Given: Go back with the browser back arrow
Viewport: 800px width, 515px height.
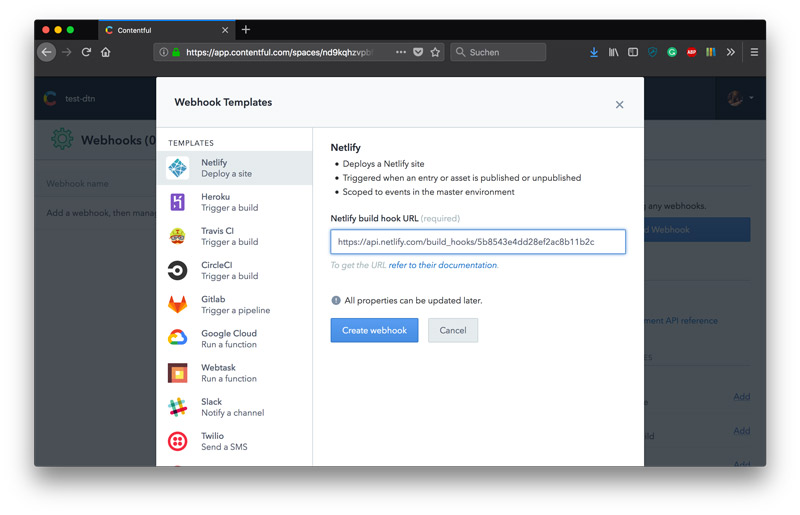Looking at the screenshot, I should (x=46, y=52).
